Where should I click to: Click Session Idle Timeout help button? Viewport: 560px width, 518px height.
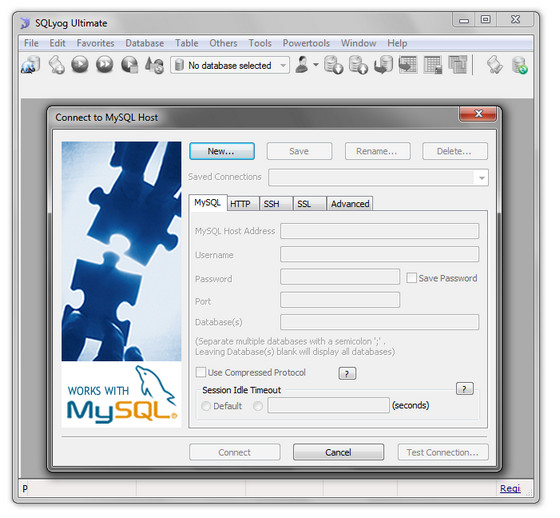coord(465,389)
